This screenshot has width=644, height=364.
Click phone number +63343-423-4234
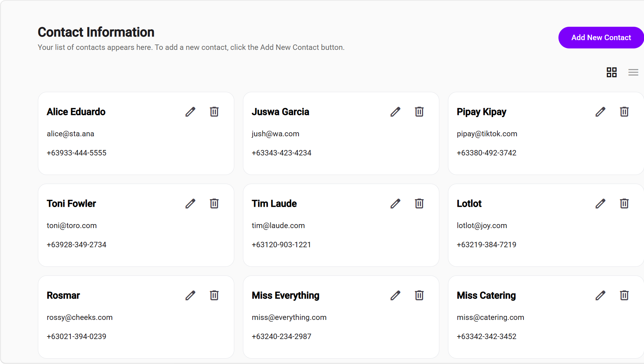(x=282, y=153)
